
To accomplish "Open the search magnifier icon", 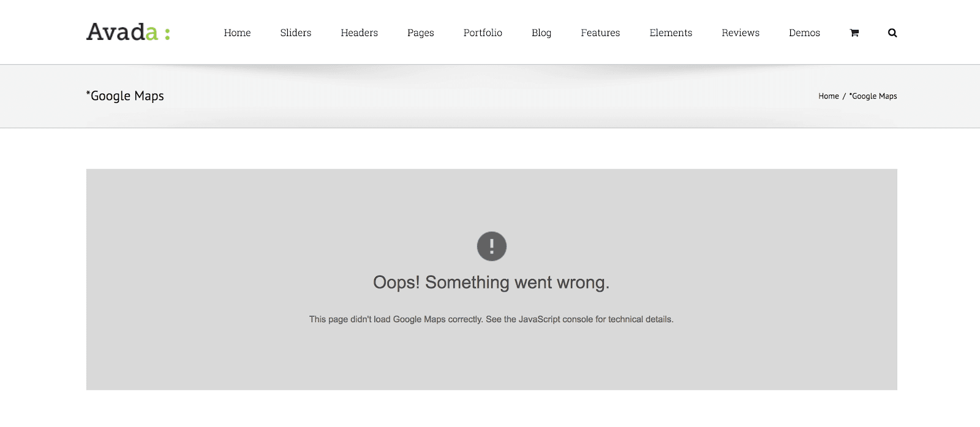I will tap(892, 33).
